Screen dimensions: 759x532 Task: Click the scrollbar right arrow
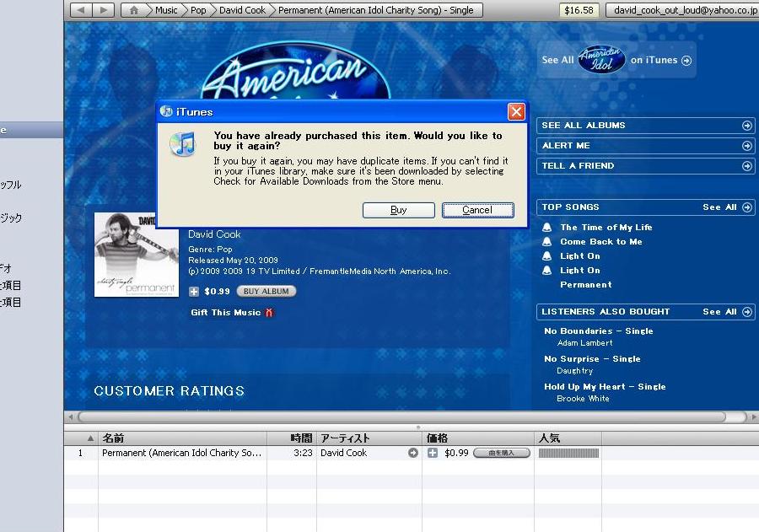click(753, 416)
